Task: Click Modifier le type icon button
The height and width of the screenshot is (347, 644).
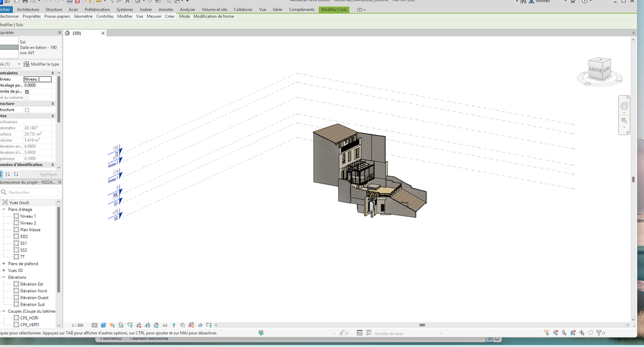Action: [x=26, y=64]
